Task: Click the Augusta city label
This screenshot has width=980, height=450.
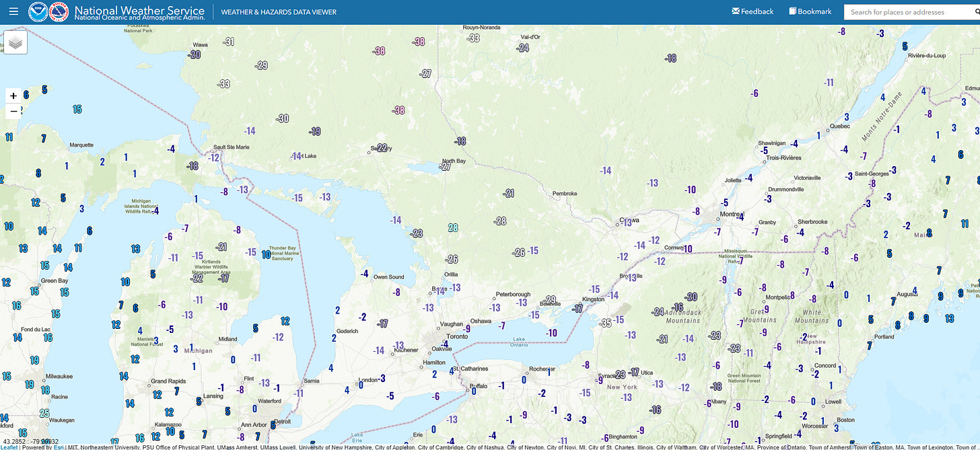Action: (908, 293)
